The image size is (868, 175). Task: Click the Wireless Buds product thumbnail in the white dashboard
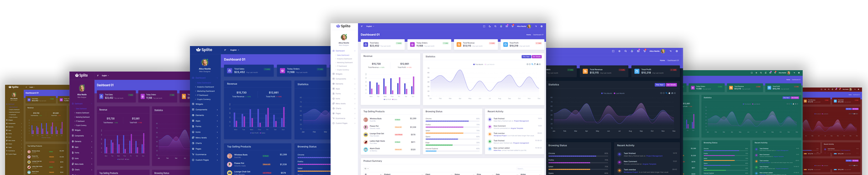(x=366, y=120)
